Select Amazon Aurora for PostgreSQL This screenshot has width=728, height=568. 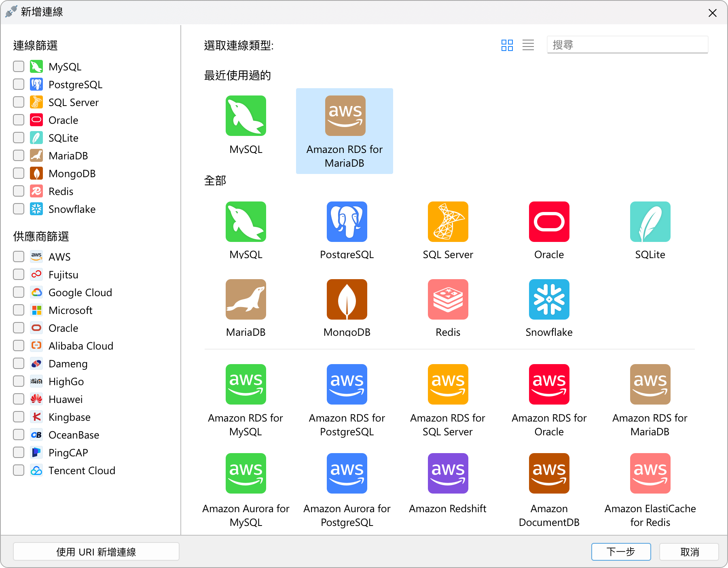click(x=347, y=473)
